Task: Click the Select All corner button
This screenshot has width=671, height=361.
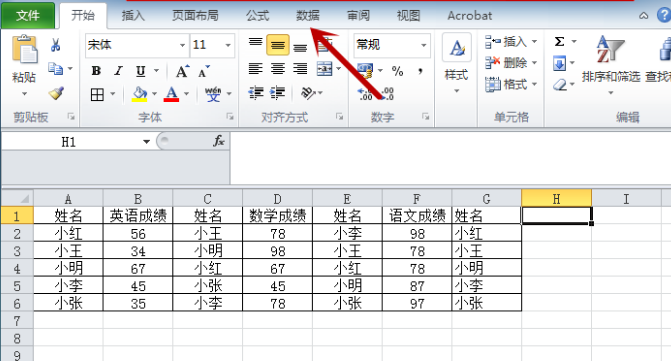Action: click(17, 198)
